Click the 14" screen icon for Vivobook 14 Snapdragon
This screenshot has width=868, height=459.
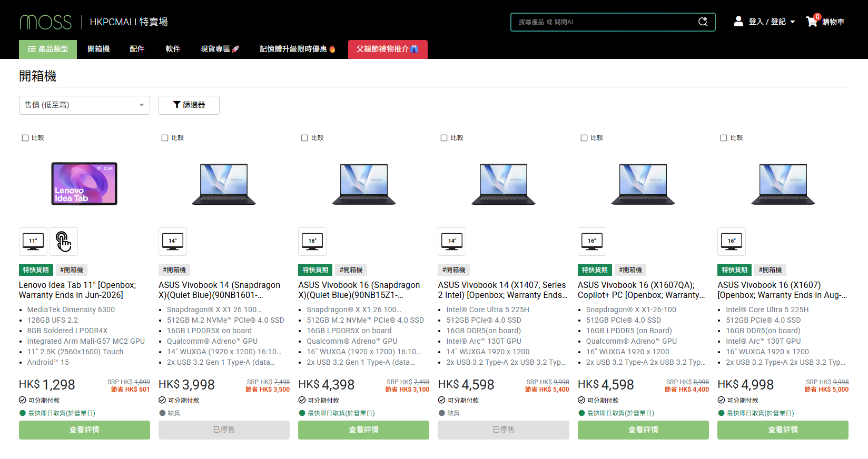173,242
